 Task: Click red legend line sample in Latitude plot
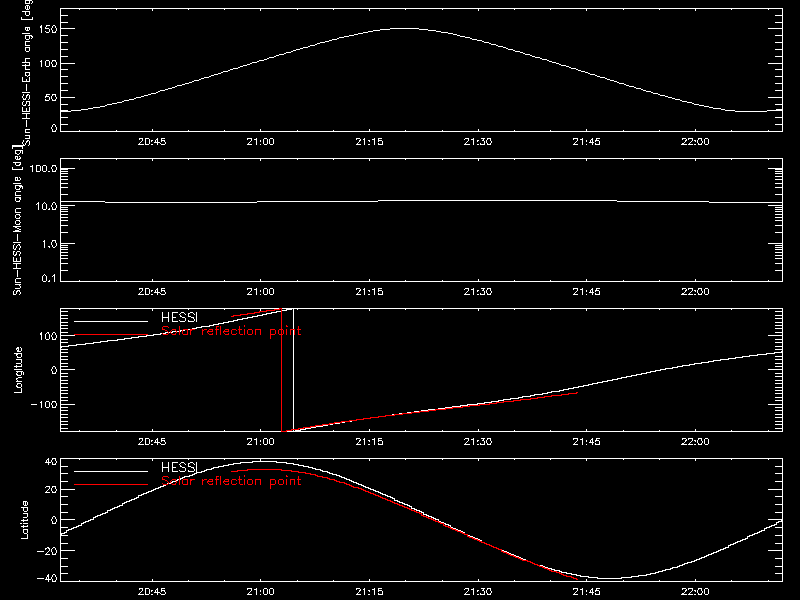(x=111, y=485)
